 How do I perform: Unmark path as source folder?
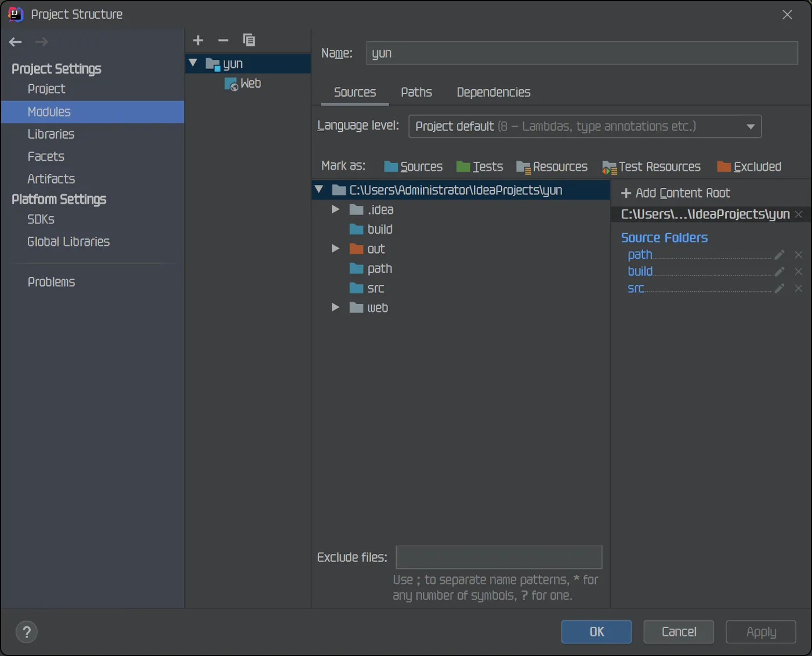(799, 255)
